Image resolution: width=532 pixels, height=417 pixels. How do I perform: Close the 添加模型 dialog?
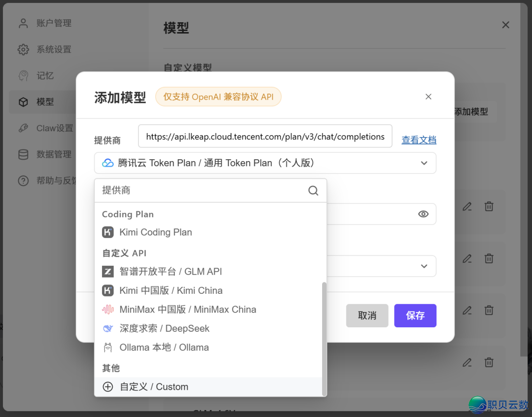[428, 97]
